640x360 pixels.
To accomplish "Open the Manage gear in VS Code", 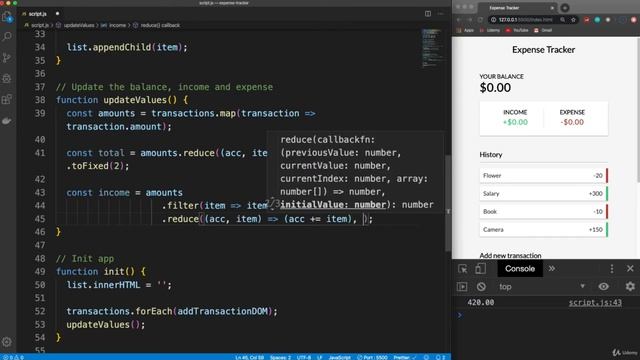I will [x=7, y=342].
